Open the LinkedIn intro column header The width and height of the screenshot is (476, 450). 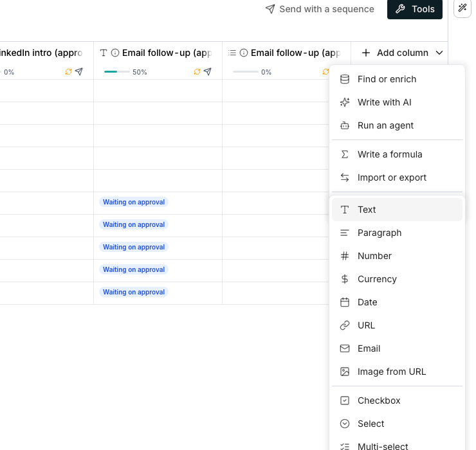click(41, 53)
